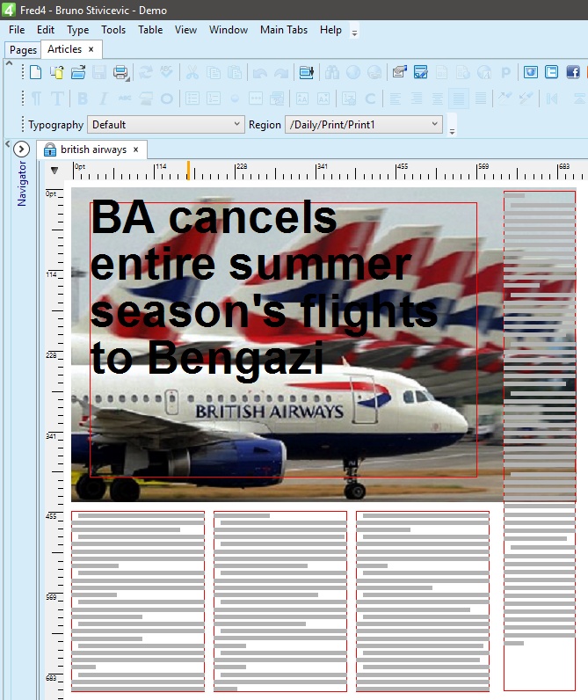Click the Navigator vertical label

click(21, 184)
